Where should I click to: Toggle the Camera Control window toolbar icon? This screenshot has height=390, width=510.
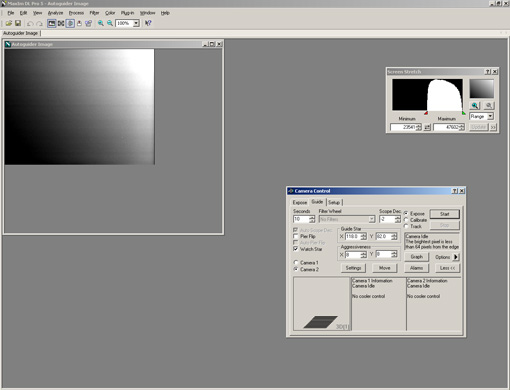70,23
